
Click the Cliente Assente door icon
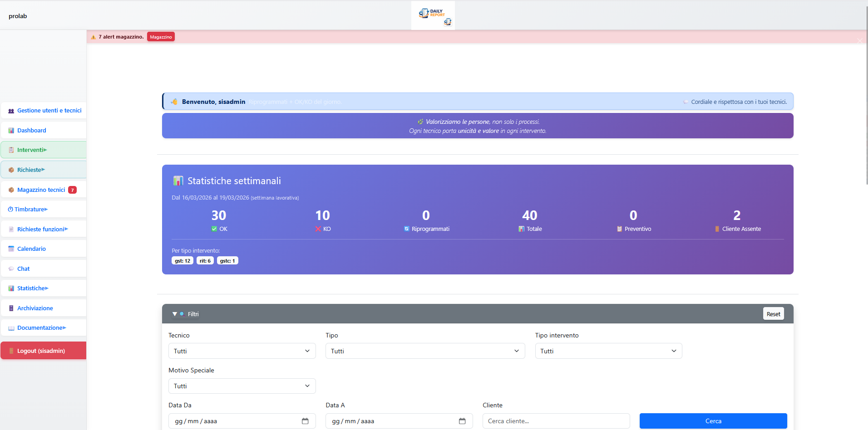click(x=717, y=229)
